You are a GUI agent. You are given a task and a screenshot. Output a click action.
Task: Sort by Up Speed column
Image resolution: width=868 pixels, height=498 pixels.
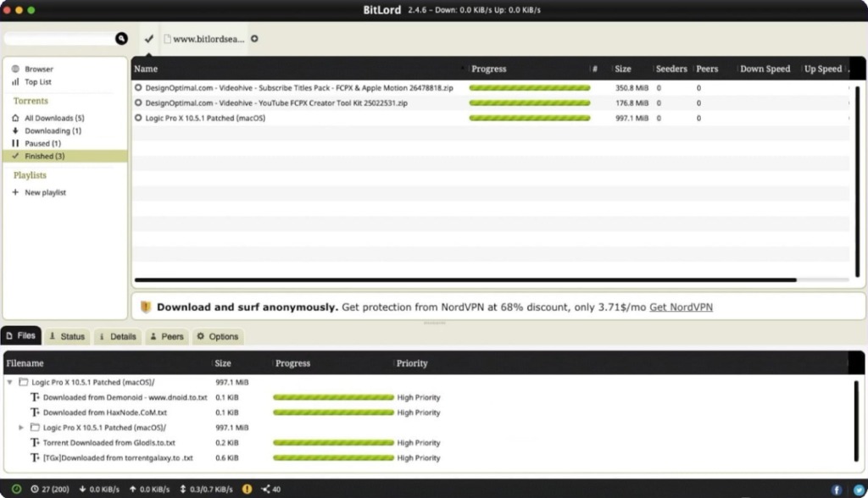coord(823,69)
